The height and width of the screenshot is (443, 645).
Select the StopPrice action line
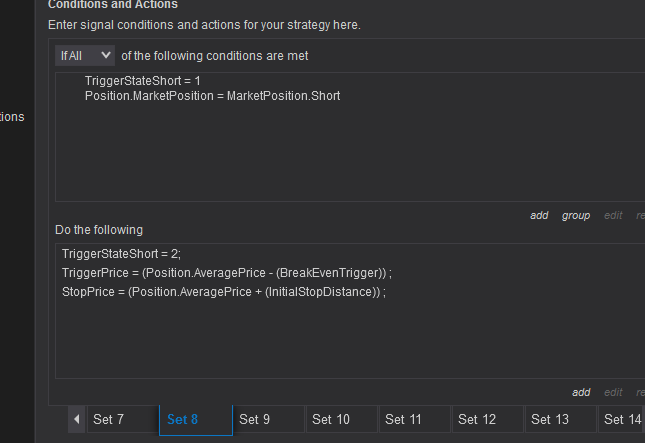(223, 291)
